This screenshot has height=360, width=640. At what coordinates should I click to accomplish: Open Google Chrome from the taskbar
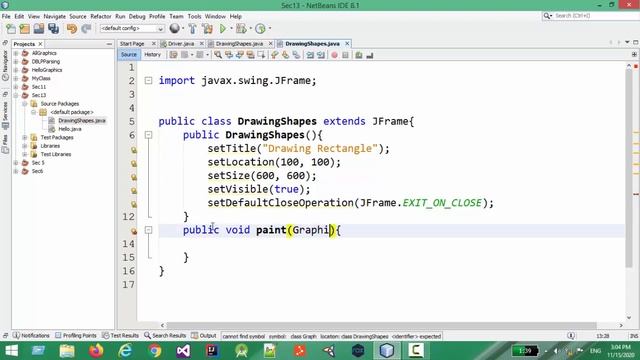click(155, 351)
